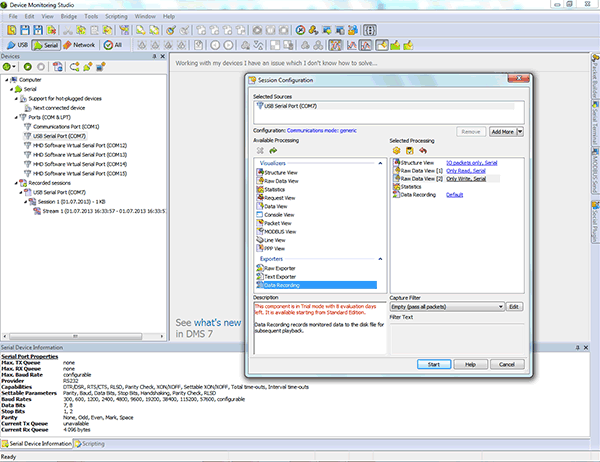The image size is (600, 462).
Task: Toggle the Network device filter
Action: point(79,45)
